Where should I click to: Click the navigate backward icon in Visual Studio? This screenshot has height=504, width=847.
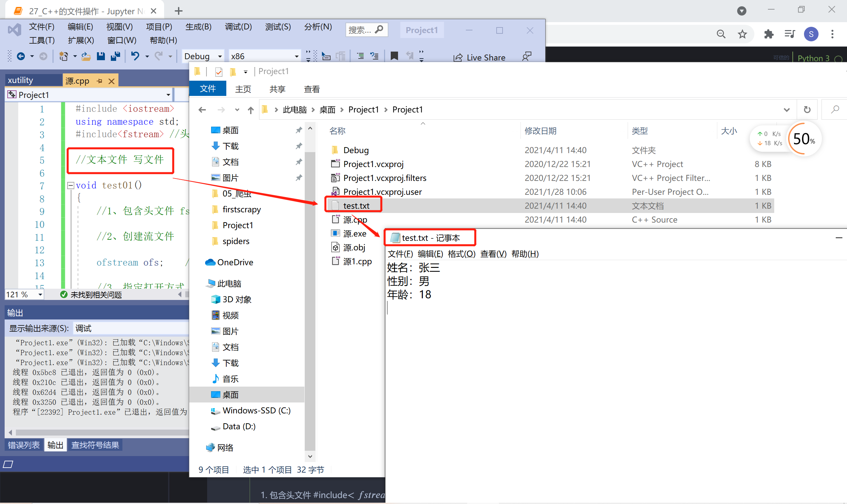(x=21, y=56)
